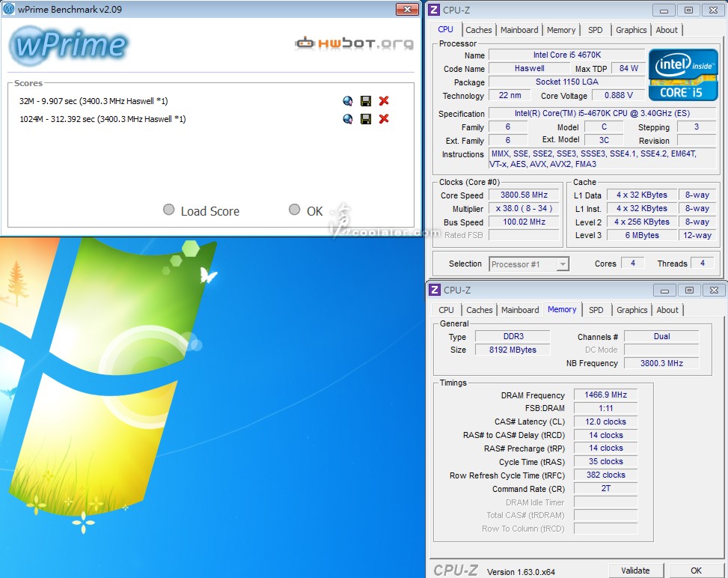Click the Level 3 cache value 6 MBytes
The height and width of the screenshot is (578, 728).
(x=642, y=235)
